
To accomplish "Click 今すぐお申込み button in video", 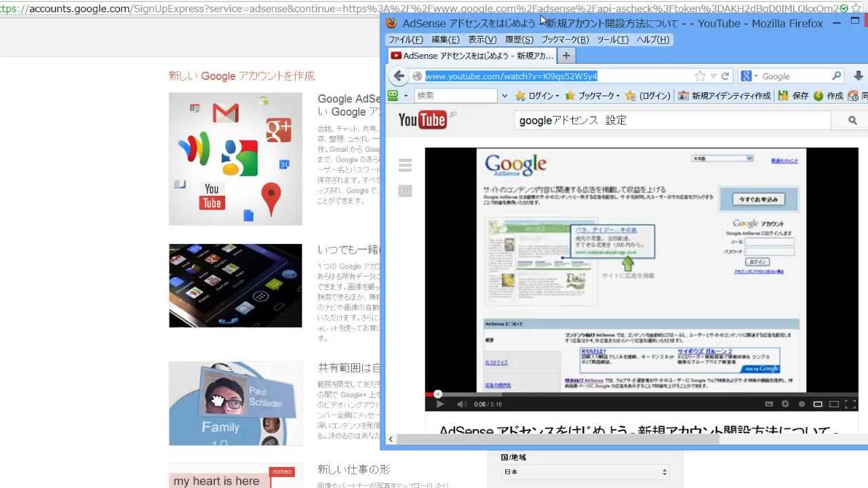I will [758, 199].
